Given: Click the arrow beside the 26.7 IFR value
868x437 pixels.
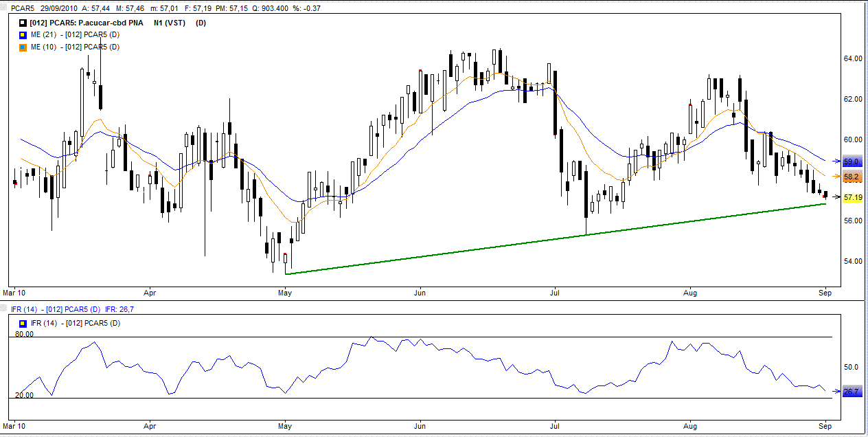Looking at the screenshot, I should point(836,392).
